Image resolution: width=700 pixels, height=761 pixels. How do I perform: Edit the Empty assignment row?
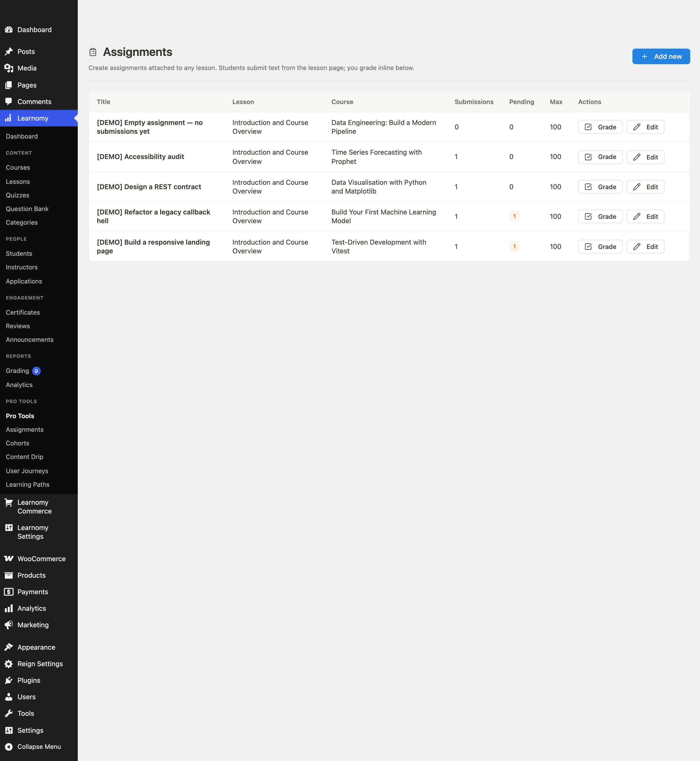[645, 127]
